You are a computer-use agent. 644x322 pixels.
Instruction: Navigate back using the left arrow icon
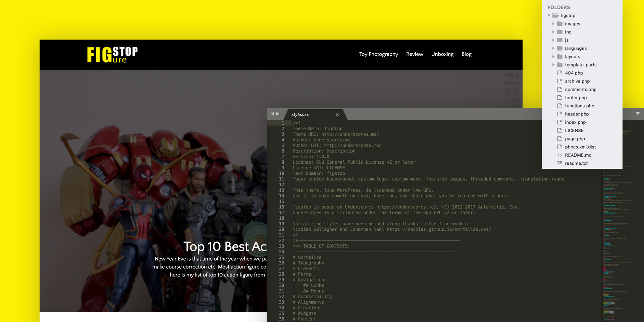273,113
